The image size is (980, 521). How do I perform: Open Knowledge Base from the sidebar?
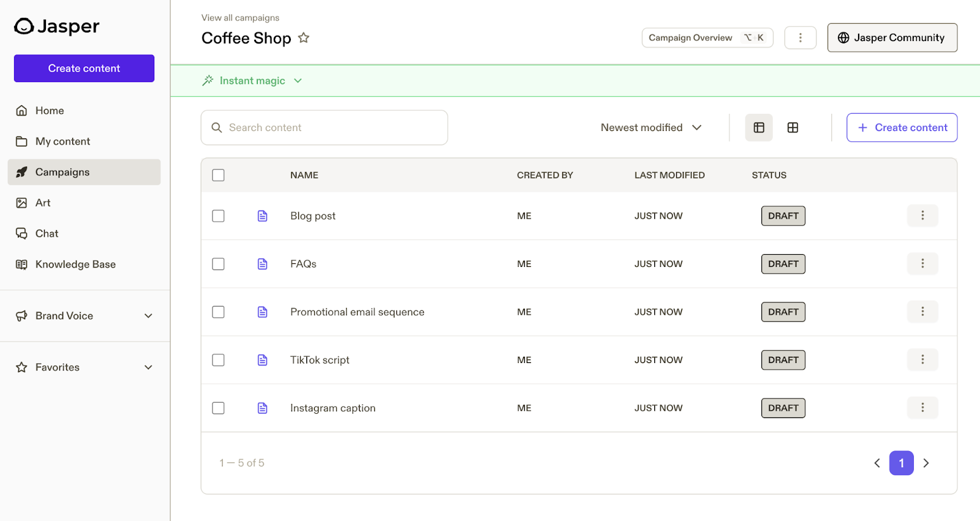point(75,264)
